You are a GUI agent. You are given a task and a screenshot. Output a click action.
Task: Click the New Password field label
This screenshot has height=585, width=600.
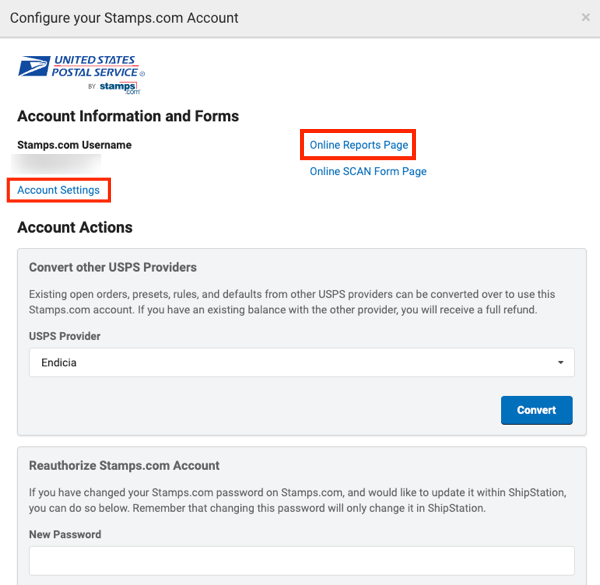(65, 534)
